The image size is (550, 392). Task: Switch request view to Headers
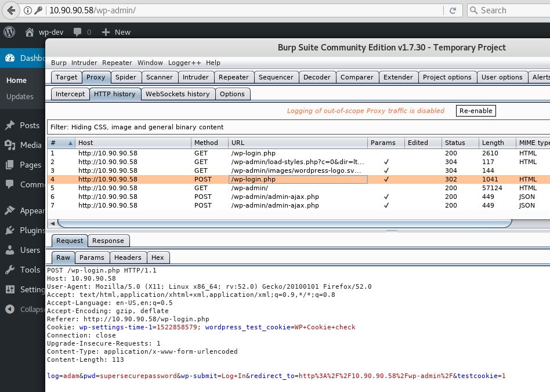(128, 257)
